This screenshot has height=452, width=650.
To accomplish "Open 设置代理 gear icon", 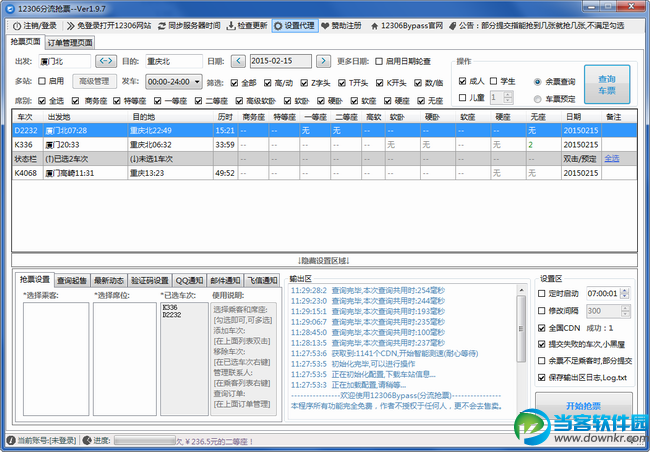I will click(278, 26).
